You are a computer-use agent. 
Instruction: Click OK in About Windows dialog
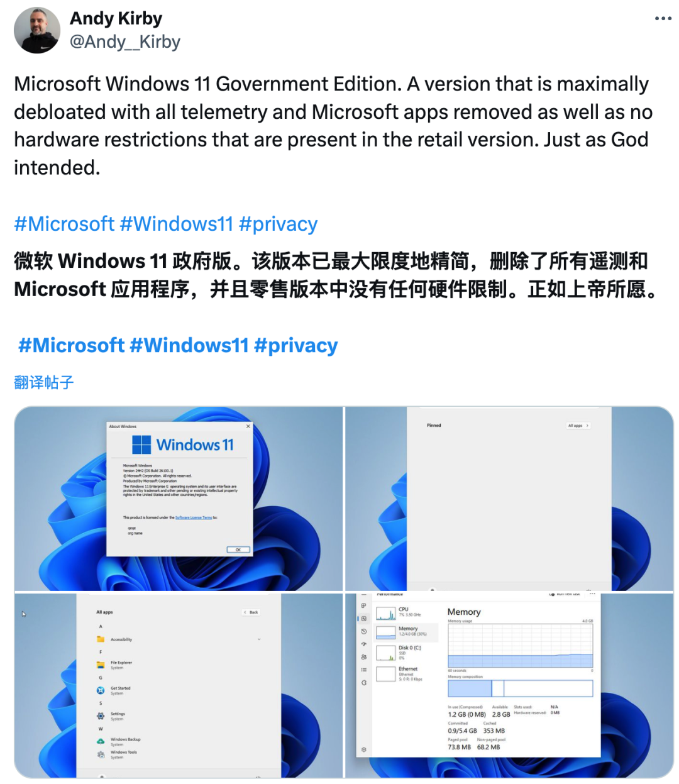click(x=238, y=549)
